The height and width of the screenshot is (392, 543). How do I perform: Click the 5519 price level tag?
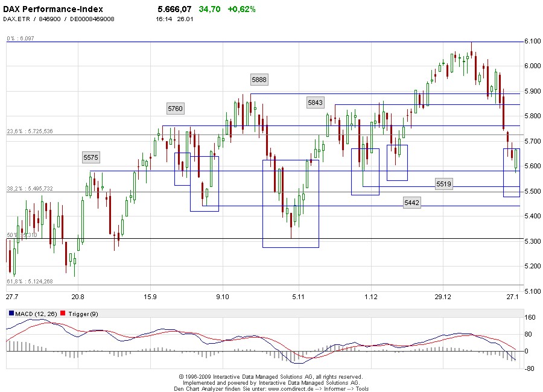pyautogui.click(x=445, y=183)
